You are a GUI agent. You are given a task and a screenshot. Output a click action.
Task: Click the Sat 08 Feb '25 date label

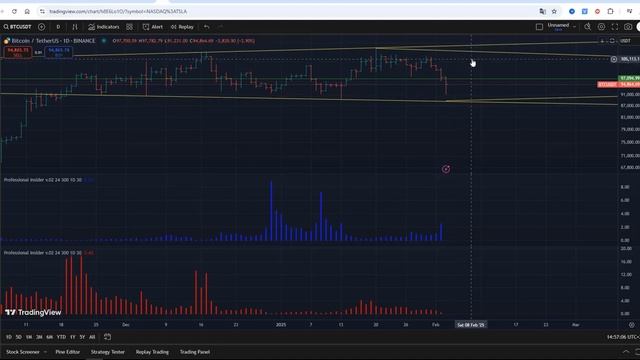click(x=471, y=325)
